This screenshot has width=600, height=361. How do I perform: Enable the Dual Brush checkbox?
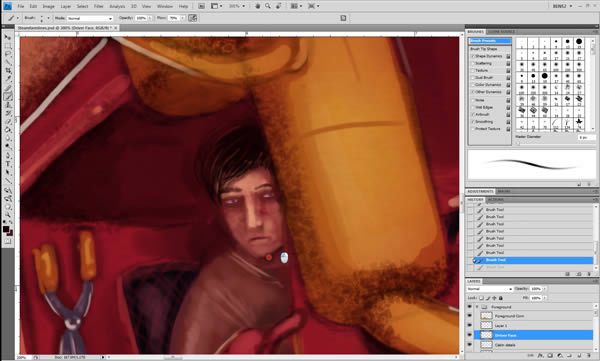(x=473, y=78)
